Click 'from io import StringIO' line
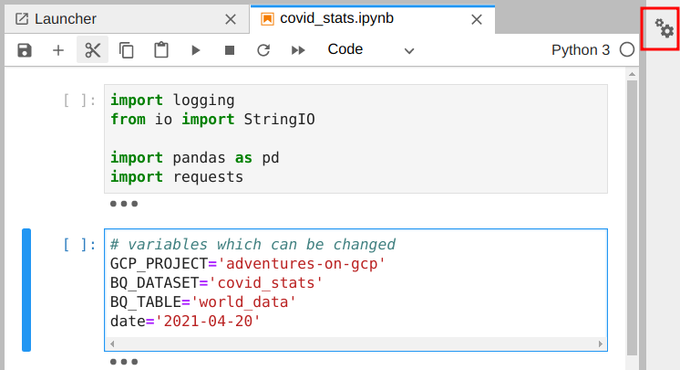Screen dimensions: 680x370 click(212, 119)
